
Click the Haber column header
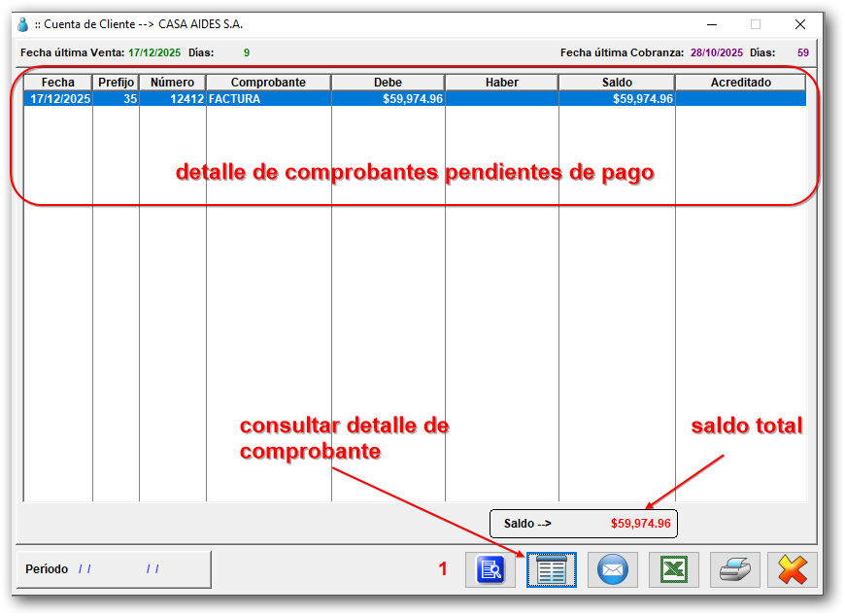501,83
